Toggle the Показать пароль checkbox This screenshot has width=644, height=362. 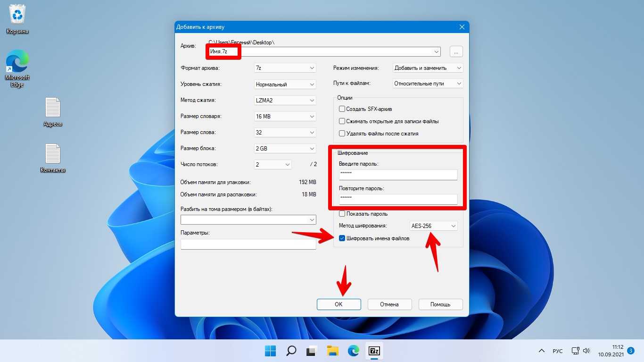[x=342, y=214]
